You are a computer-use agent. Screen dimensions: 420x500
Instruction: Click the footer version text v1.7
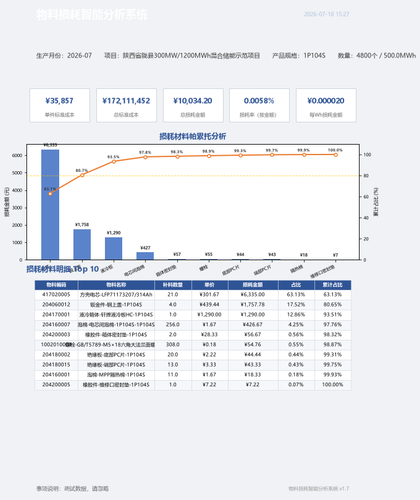tap(344, 489)
